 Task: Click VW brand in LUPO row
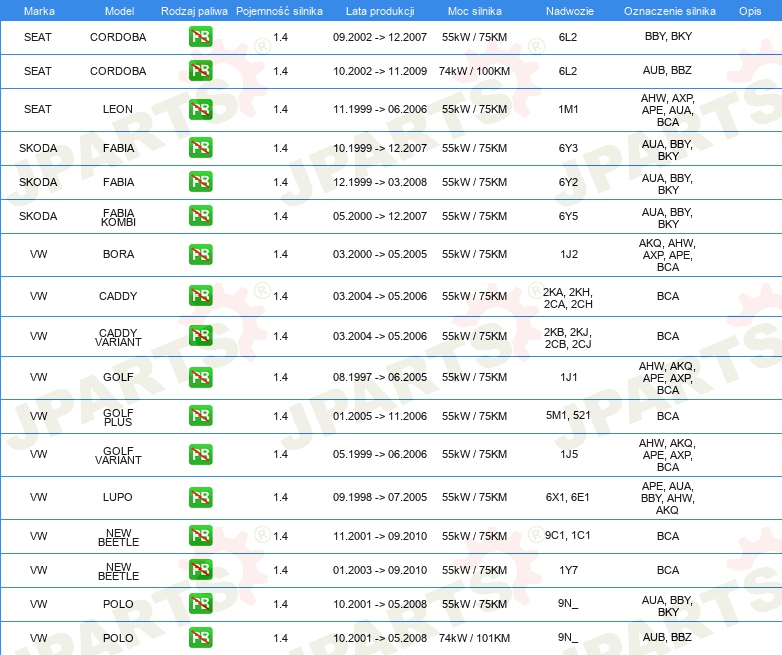click(x=38, y=497)
